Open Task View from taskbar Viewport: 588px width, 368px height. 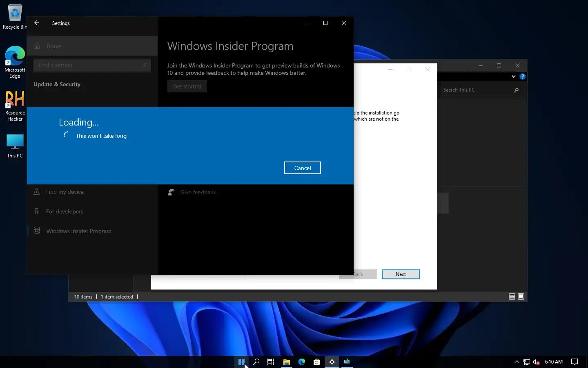click(271, 362)
